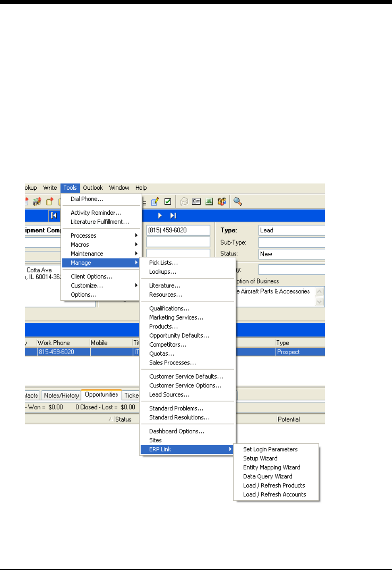Open Resources menu entry
Viewport: 392px width, 570px height.
pyautogui.click(x=187, y=295)
